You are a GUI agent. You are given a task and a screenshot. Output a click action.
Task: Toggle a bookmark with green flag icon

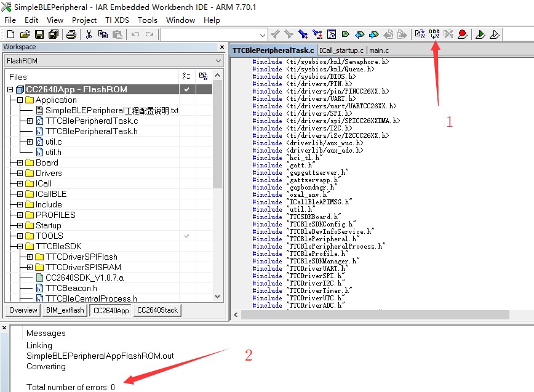pyautogui.click(x=345, y=34)
